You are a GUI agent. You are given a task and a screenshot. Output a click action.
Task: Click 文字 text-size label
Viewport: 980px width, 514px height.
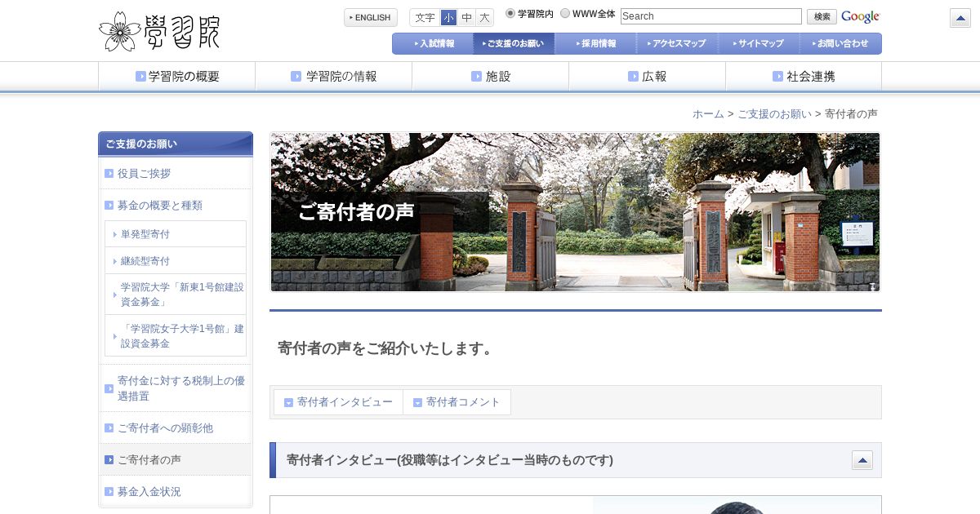point(425,17)
